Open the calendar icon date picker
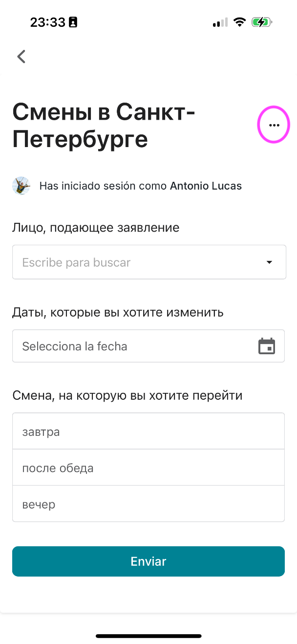The height and width of the screenshot is (644, 297). [267, 346]
